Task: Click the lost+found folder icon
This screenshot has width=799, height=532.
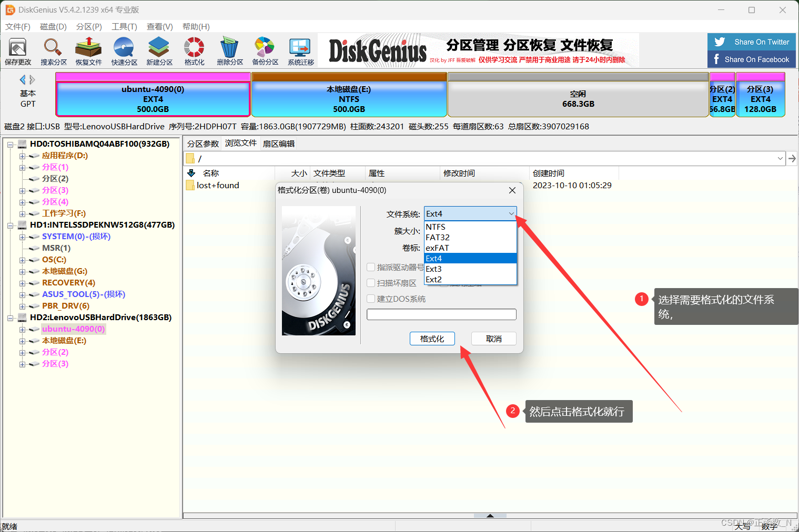Action: [190, 185]
